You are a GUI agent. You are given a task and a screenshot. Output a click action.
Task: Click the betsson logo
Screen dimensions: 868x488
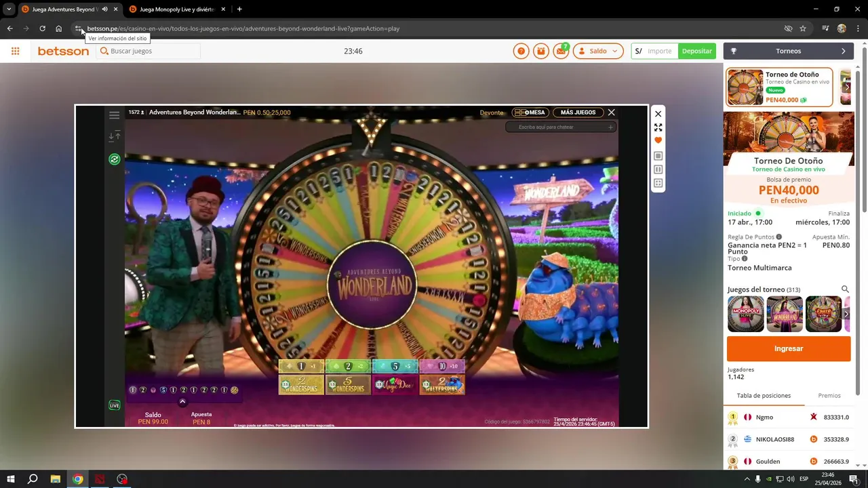(63, 51)
